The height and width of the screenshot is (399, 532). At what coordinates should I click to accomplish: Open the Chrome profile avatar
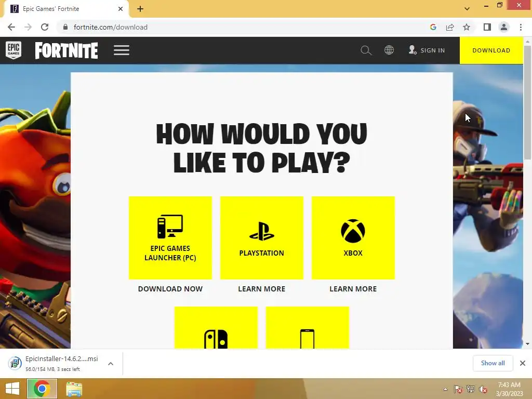(x=504, y=27)
